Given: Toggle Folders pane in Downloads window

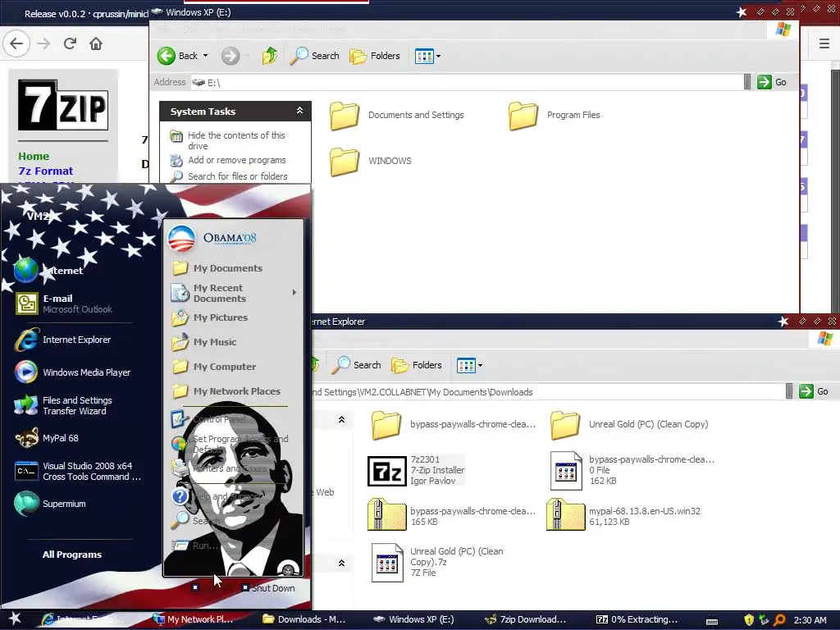Looking at the screenshot, I should pos(416,365).
